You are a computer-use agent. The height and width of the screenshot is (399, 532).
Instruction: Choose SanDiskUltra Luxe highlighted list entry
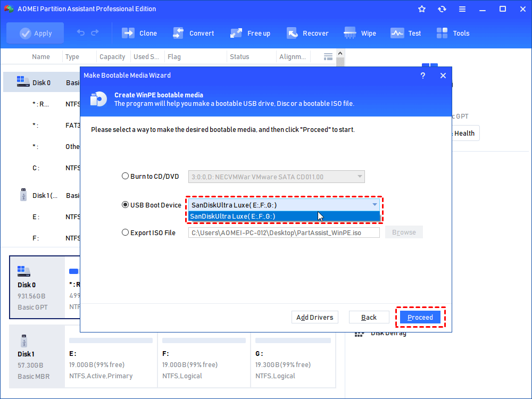pyautogui.click(x=284, y=216)
